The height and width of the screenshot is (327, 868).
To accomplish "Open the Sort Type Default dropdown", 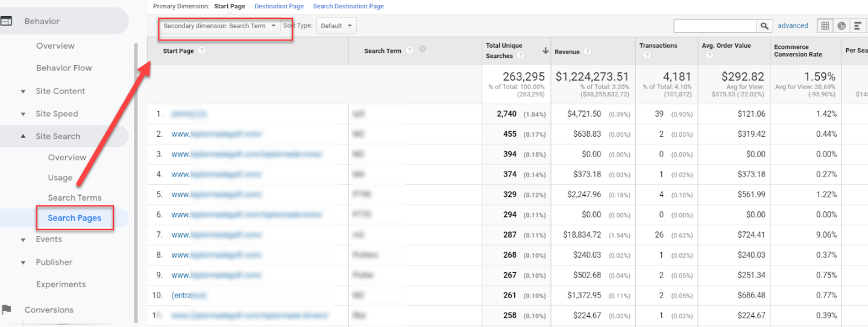I will tap(336, 26).
